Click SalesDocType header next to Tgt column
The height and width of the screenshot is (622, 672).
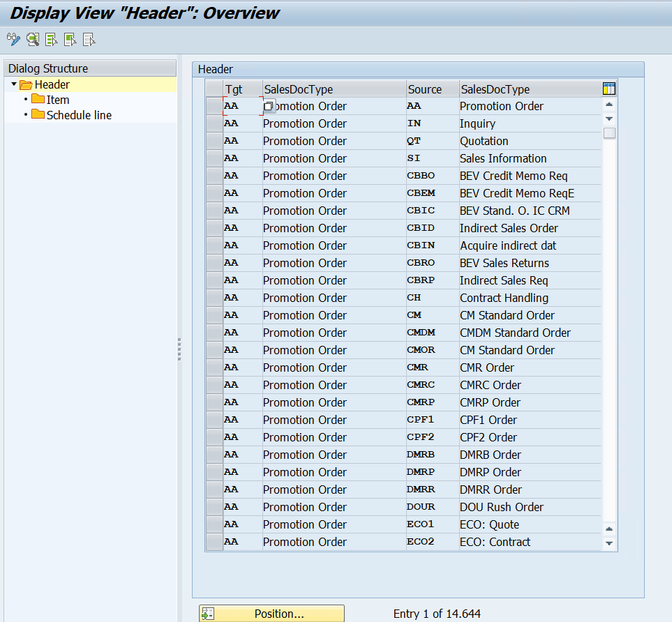click(334, 89)
